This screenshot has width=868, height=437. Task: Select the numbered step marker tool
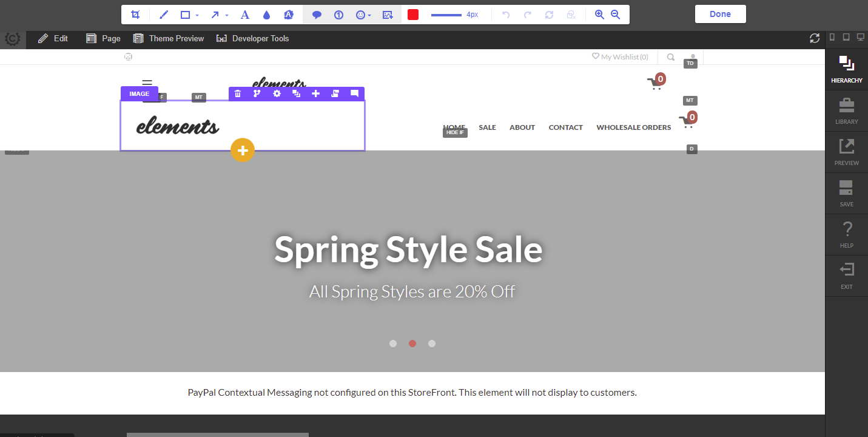coord(338,15)
